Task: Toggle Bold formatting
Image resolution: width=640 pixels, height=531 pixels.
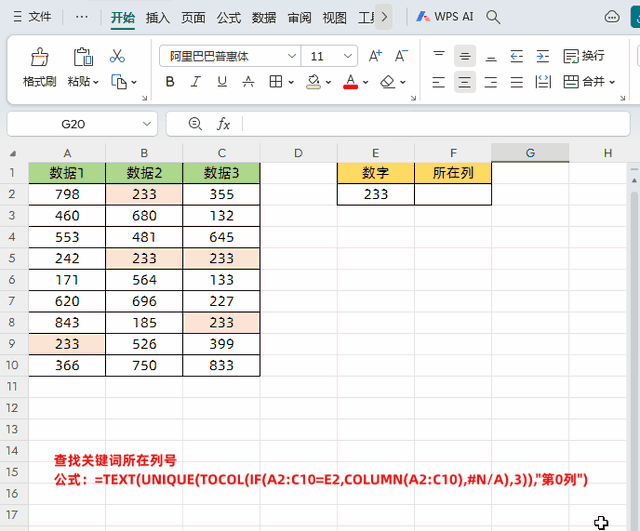Action: click(x=170, y=82)
